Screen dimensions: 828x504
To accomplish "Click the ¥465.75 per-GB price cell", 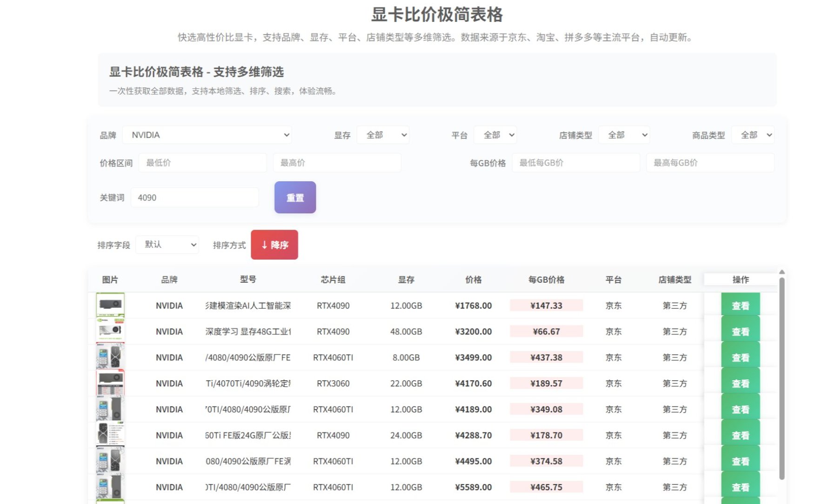I will click(546, 487).
